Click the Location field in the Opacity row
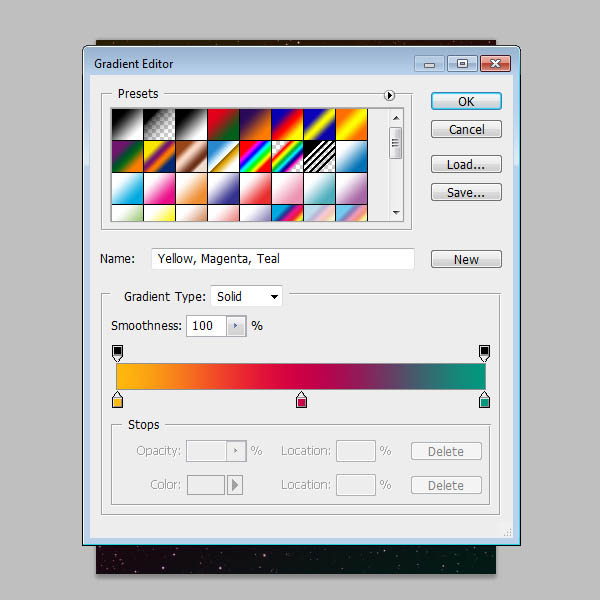The image size is (600, 600). click(x=356, y=451)
